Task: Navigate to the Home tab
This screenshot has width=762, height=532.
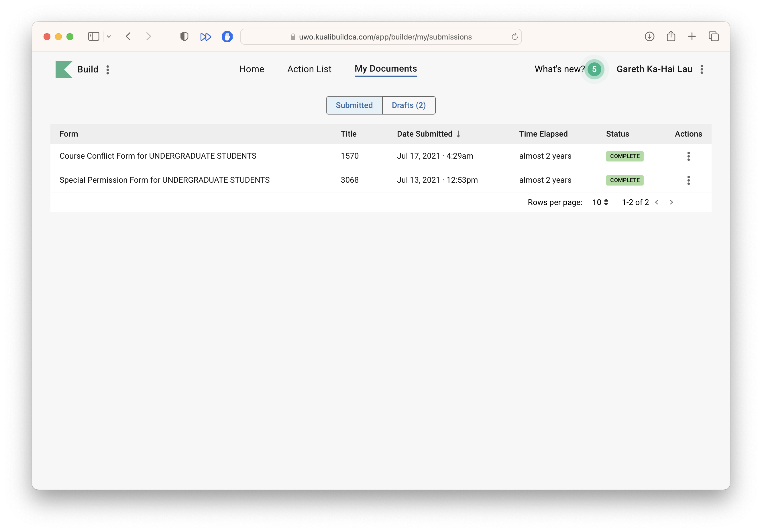Action: point(252,69)
